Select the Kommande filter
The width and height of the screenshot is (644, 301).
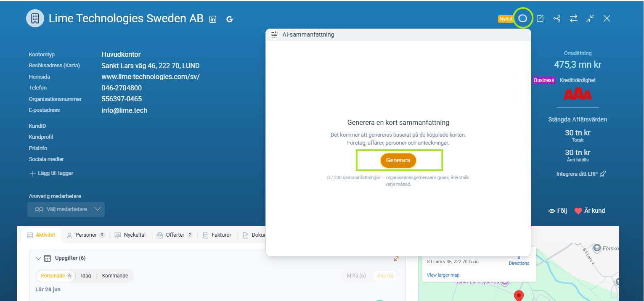point(115,276)
